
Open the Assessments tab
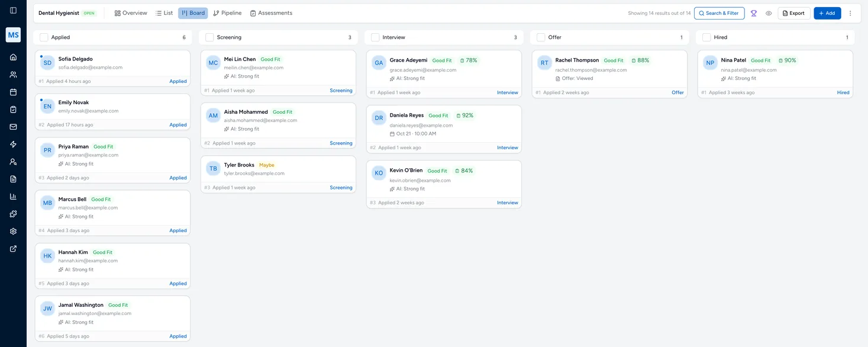[x=271, y=13]
